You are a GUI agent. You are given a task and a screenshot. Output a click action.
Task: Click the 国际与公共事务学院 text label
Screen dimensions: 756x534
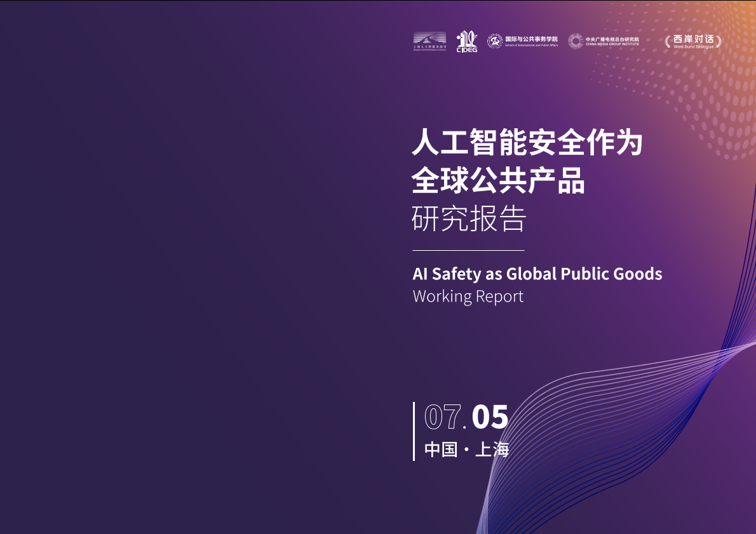coord(531,39)
